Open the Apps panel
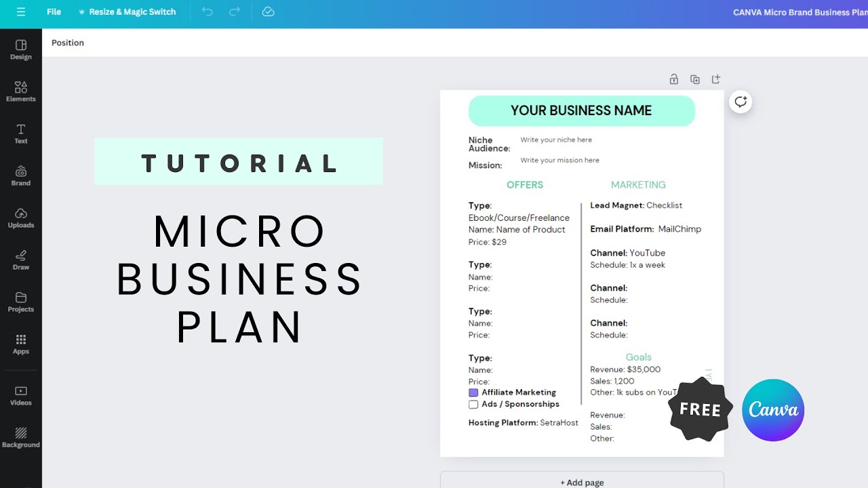Image resolution: width=868 pixels, height=488 pixels. [x=21, y=344]
